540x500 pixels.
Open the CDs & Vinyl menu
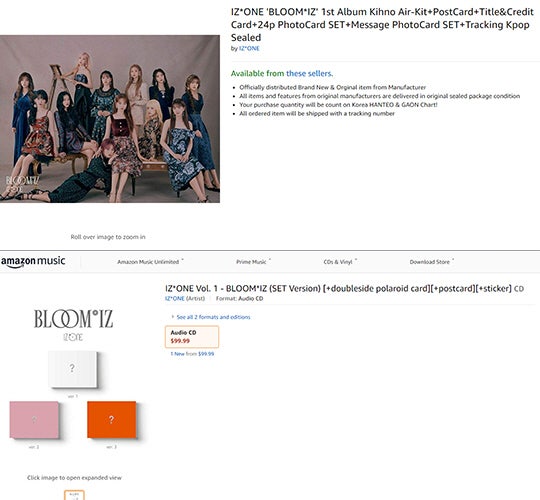tap(340, 262)
